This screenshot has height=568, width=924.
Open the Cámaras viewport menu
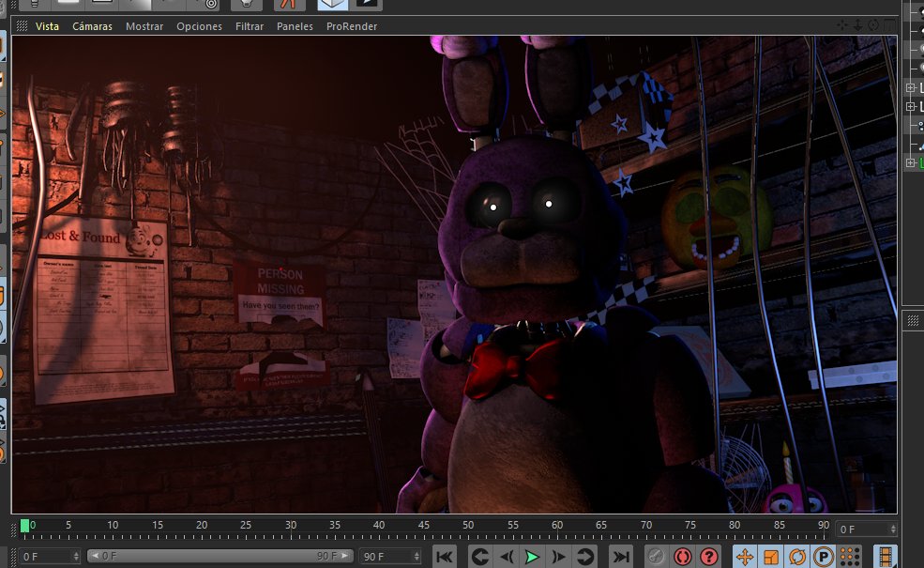[92, 26]
